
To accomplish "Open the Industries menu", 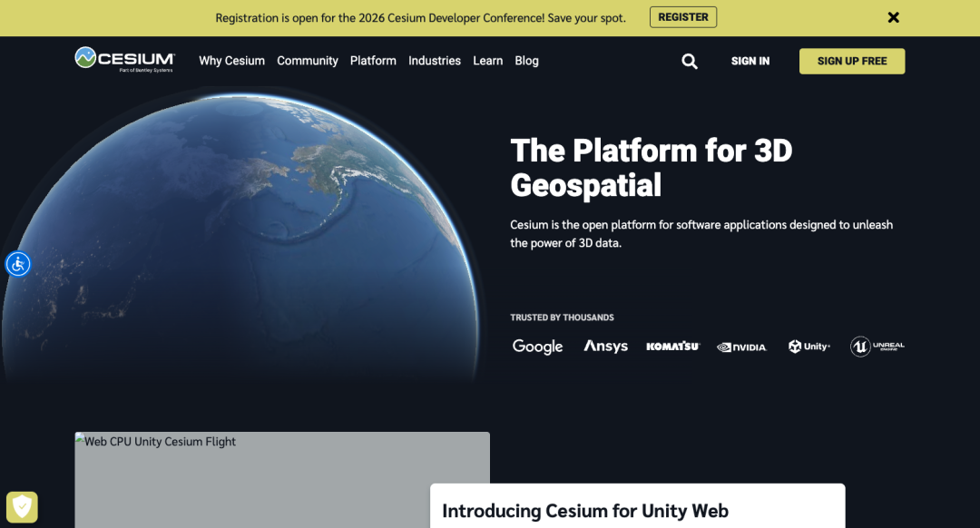I will click(x=435, y=61).
